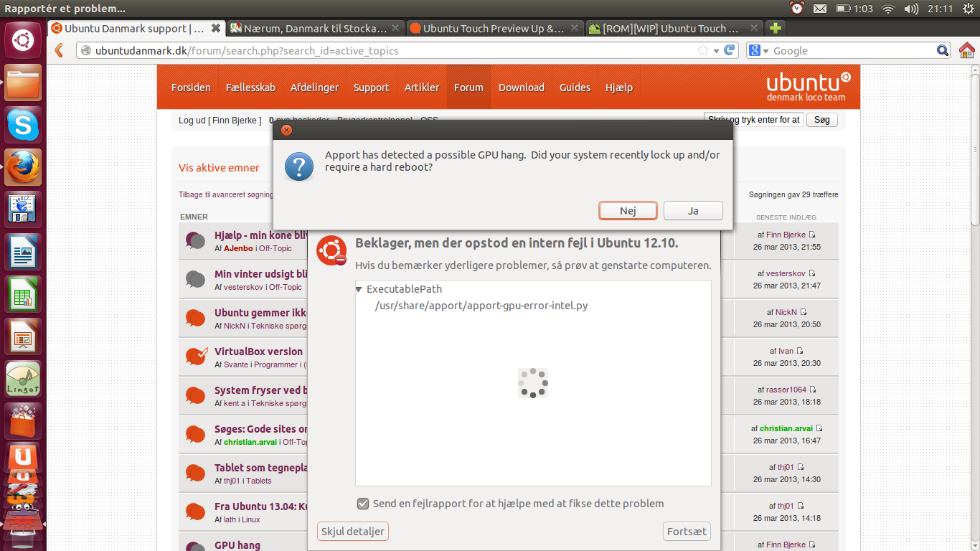Open the Afdelinger menu item
The image size is (980, 551).
314,88
